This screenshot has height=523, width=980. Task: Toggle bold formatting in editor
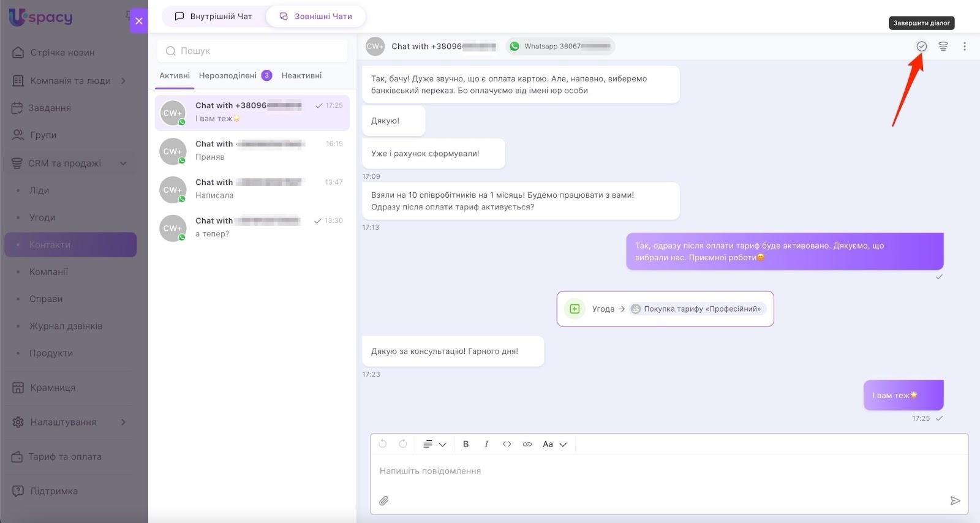(x=466, y=444)
